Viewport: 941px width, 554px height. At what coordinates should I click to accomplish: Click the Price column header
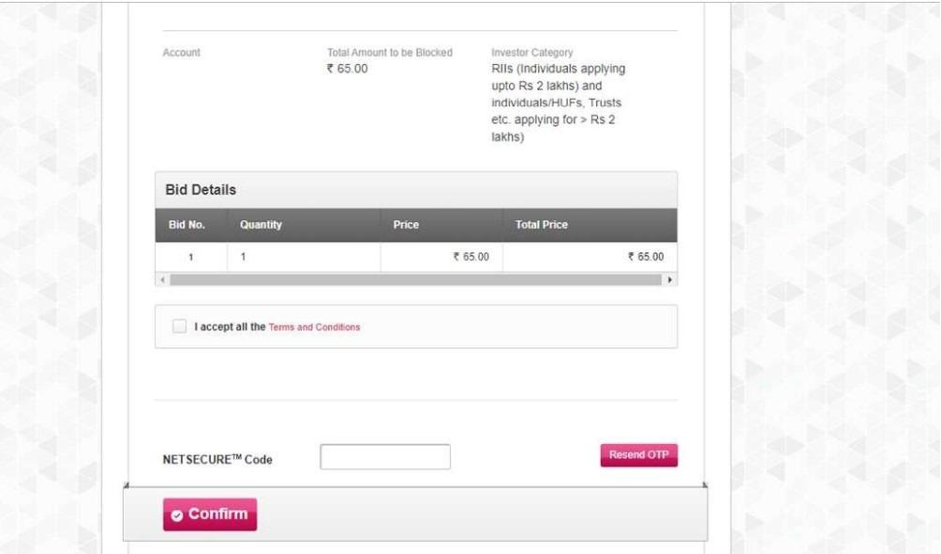coord(406,225)
